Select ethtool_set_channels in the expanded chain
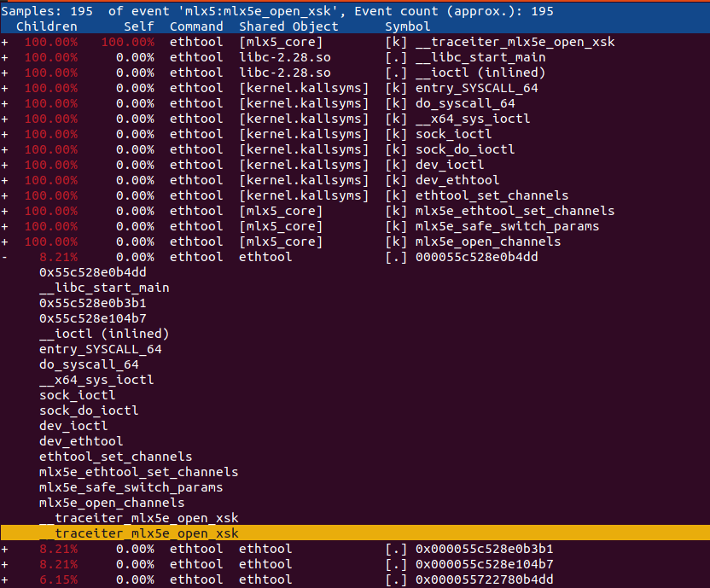The width and height of the screenshot is (710, 588). point(115,457)
